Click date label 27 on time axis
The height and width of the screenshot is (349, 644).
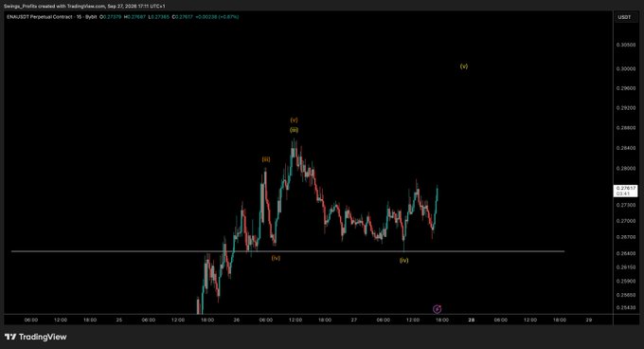[x=354, y=320]
